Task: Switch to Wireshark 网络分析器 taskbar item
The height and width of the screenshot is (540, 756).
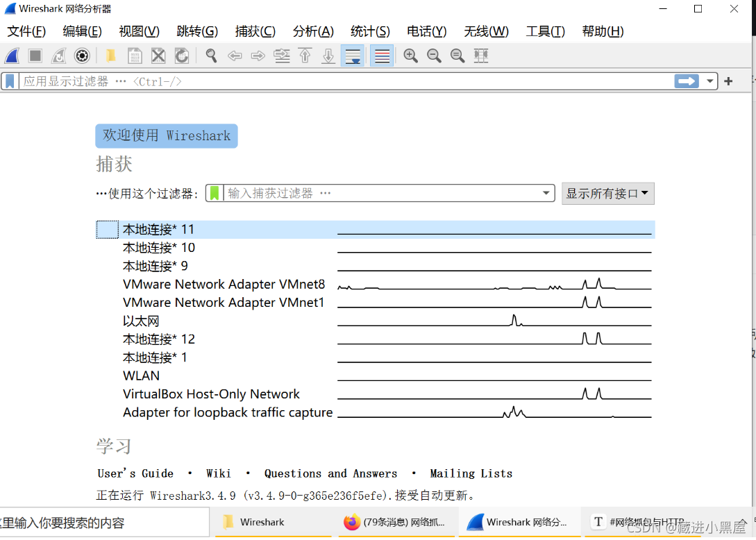Action: (520, 522)
